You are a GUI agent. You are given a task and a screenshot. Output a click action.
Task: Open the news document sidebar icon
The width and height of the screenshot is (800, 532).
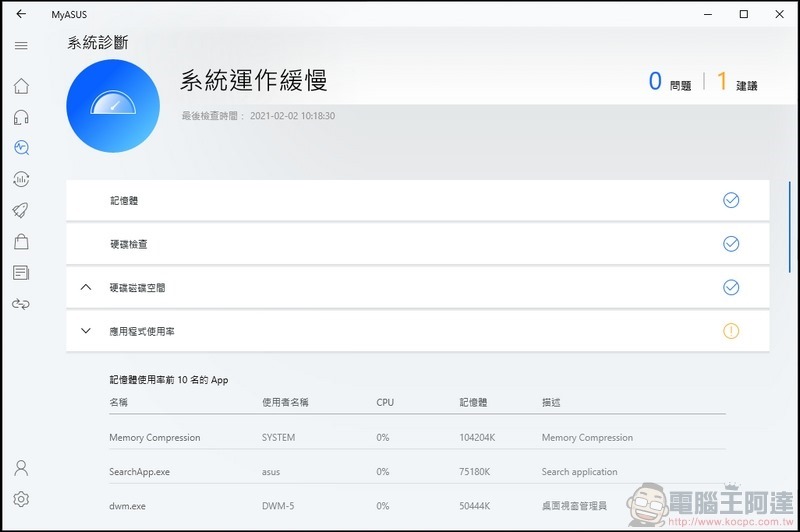[21, 273]
